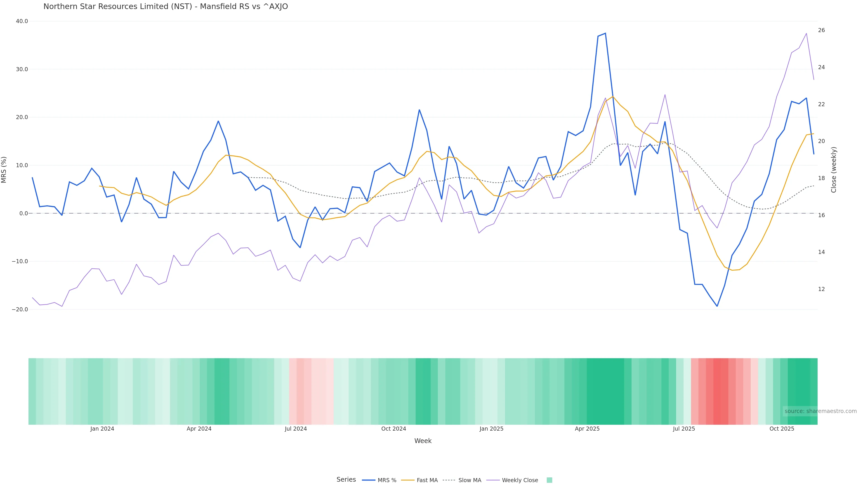Click the 26 tick on Close axis
This screenshot has width=868, height=488.
pos(821,30)
